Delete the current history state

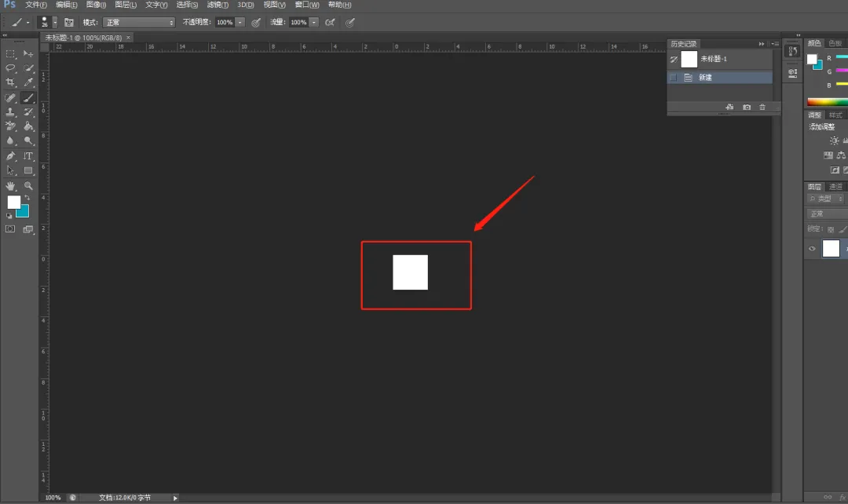[x=762, y=107]
